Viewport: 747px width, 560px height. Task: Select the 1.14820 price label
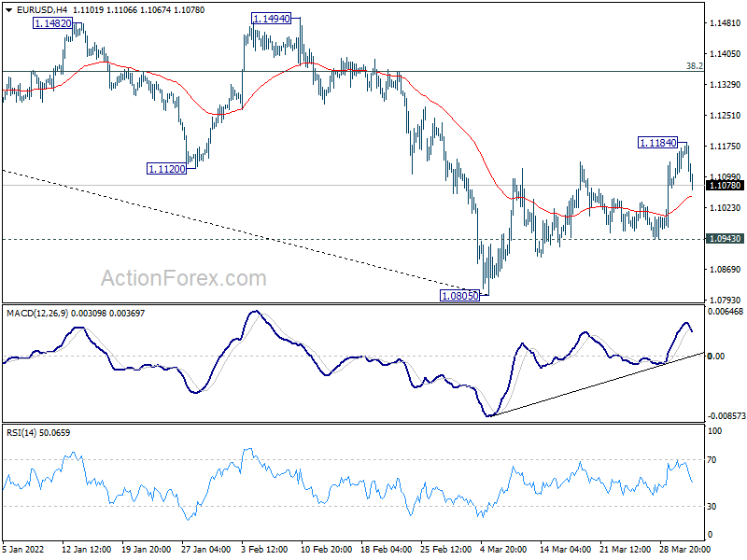pos(53,23)
